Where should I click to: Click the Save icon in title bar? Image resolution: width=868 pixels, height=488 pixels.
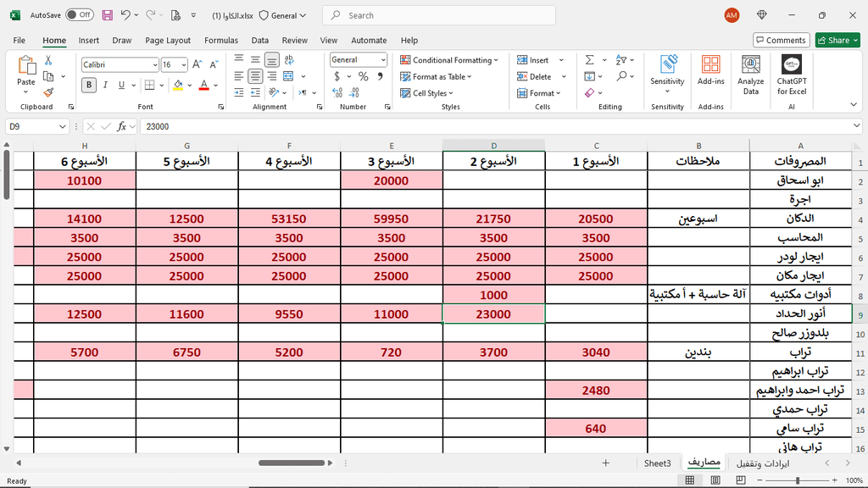pos(107,15)
